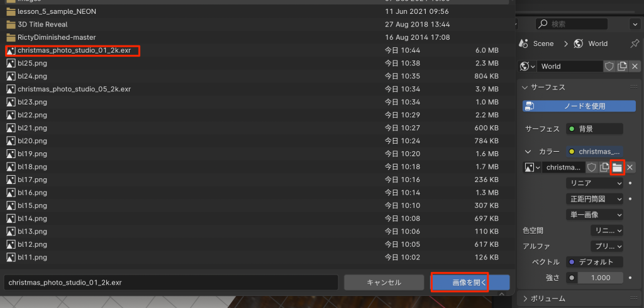Click animate dot next to 強さ value
The height and width of the screenshot is (308, 644).
(630, 278)
